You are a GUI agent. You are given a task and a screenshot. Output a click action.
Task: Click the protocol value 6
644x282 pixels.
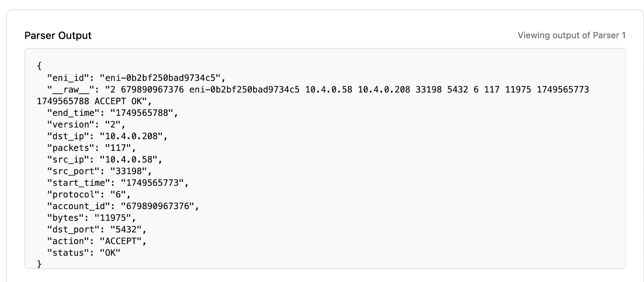(x=118, y=194)
